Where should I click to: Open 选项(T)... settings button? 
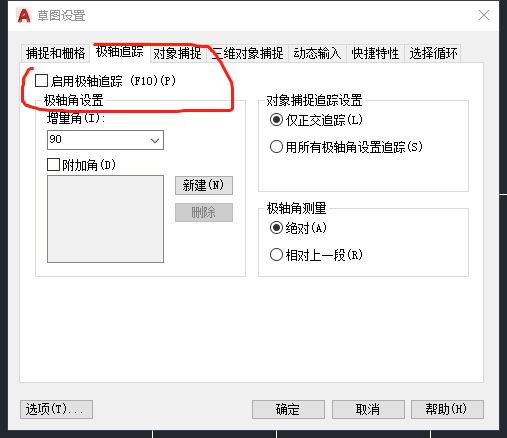(56, 409)
